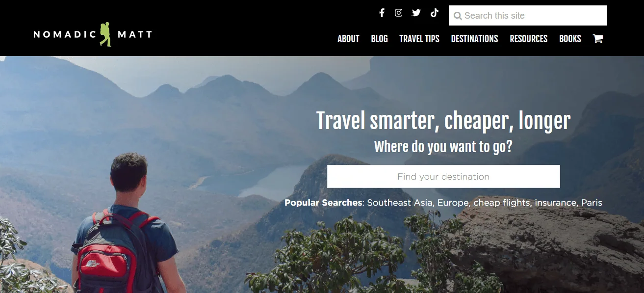Image resolution: width=644 pixels, height=293 pixels.
Task: Click the Find your destination field
Action: [x=443, y=176]
